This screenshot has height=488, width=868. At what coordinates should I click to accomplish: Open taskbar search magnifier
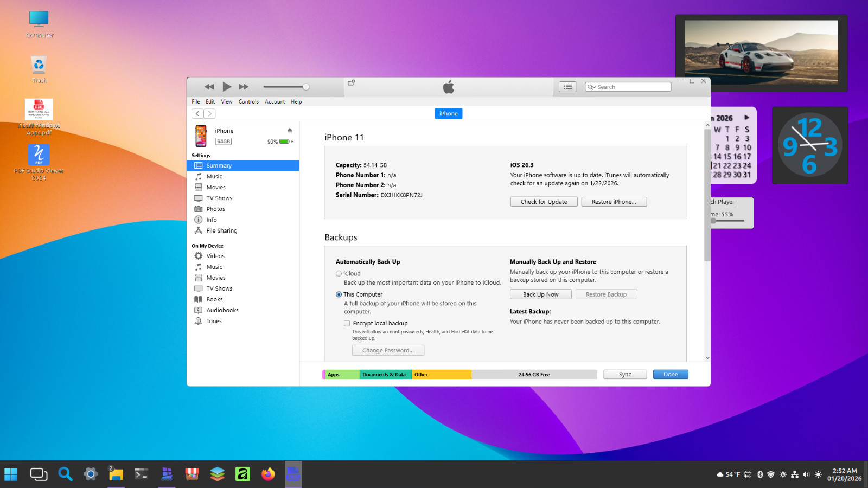click(x=65, y=474)
